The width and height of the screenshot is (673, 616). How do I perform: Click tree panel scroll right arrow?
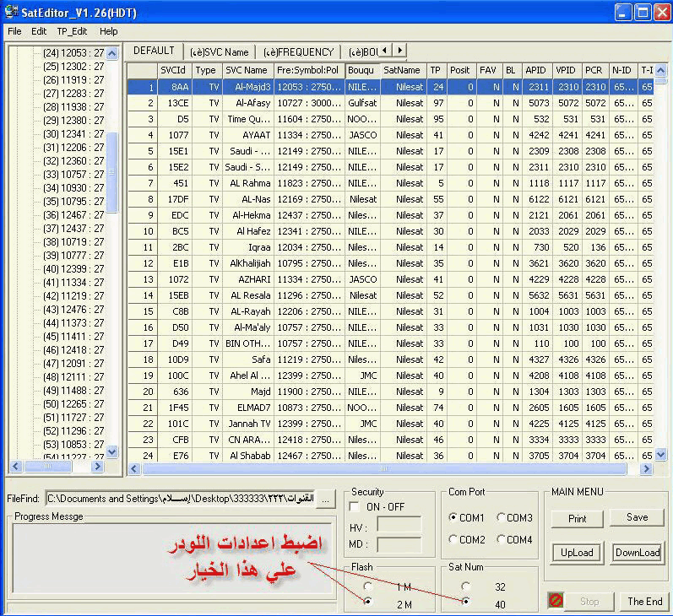tap(97, 467)
